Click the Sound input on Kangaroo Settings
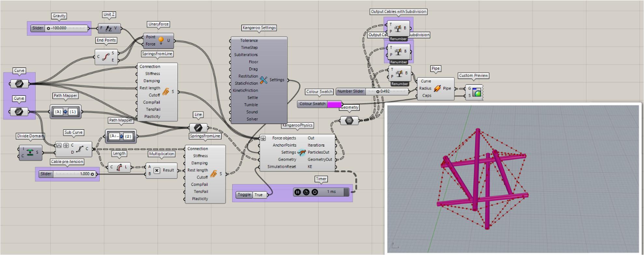This screenshot has height=255, width=644. (252, 112)
